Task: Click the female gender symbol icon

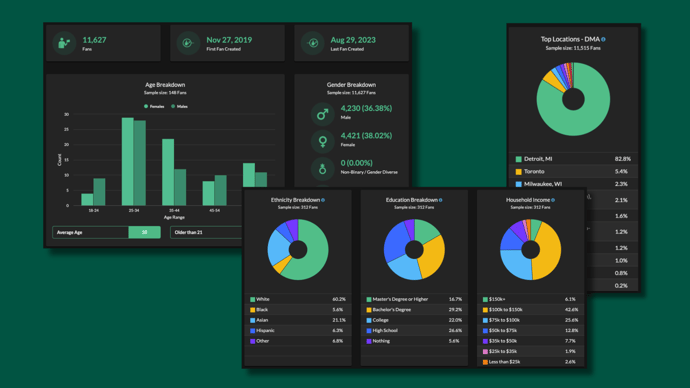Action: pos(323,142)
